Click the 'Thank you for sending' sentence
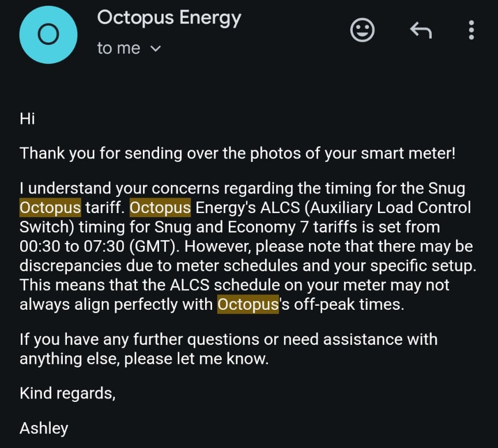The height and width of the screenshot is (448, 498). tap(237, 154)
